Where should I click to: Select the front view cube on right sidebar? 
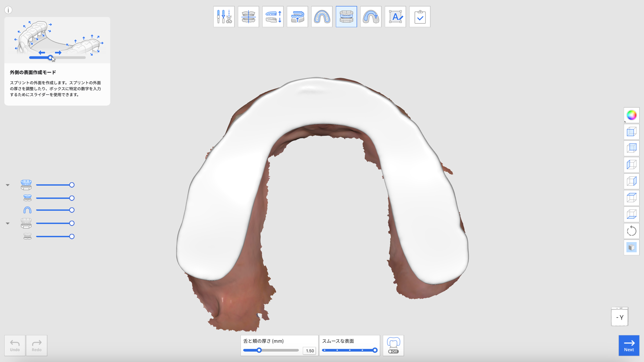(x=632, y=132)
